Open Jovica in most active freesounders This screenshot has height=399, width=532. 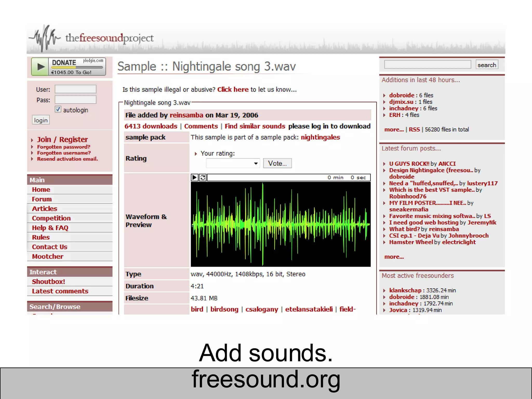(x=398, y=310)
